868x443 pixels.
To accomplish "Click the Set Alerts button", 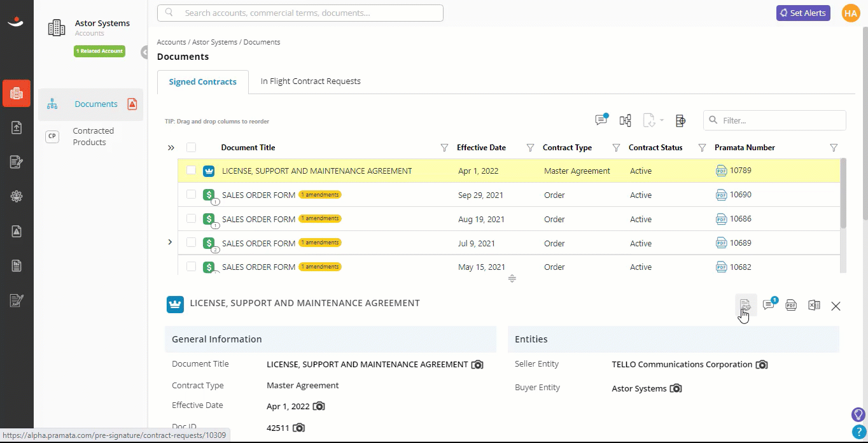I will tap(803, 13).
